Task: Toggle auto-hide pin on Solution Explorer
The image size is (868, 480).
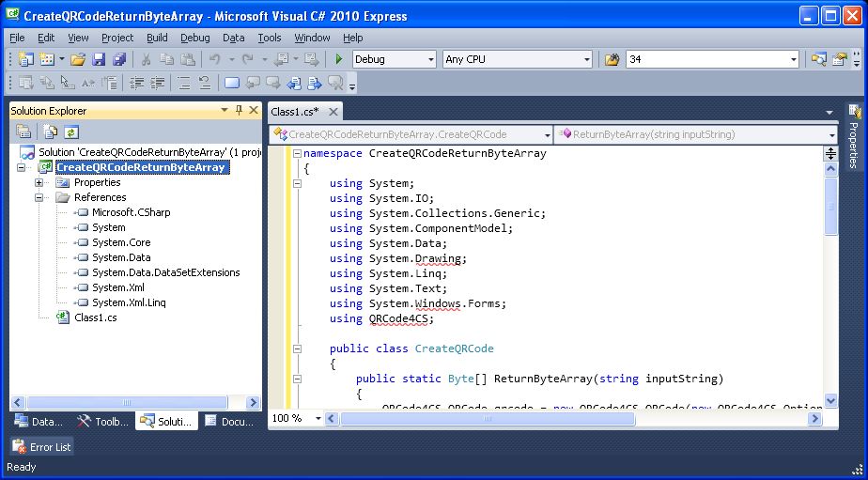Action: [x=239, y=110]
